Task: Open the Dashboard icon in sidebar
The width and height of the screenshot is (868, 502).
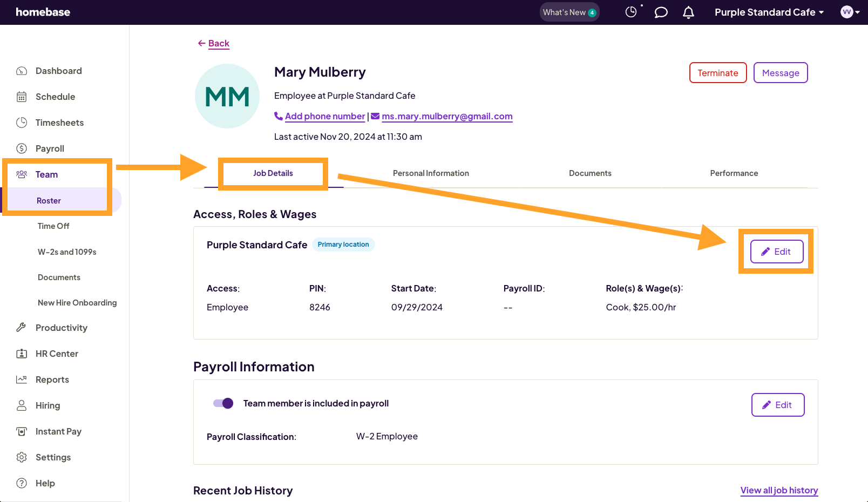Action: 22,71
